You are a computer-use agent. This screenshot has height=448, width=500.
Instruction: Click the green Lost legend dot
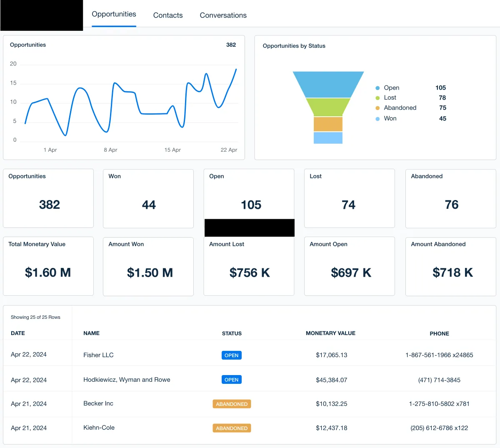(377, 98)
